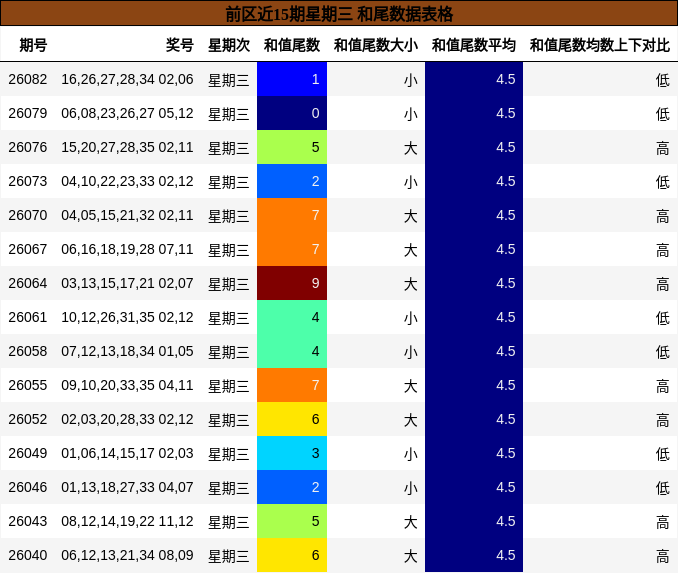The image size is (678, 573).
Task: Click winning numbers 06,16,18,19,28 07,11
Action: click(127, 249)
